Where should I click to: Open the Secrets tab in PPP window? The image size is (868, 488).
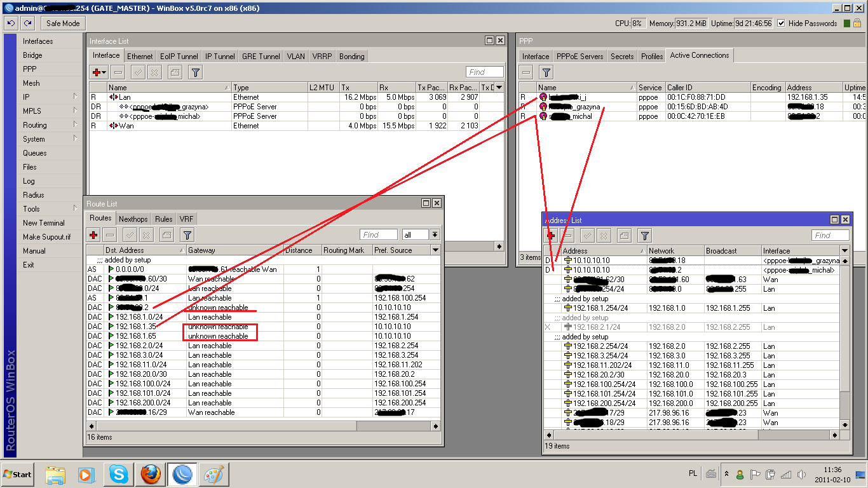(622, 57)
